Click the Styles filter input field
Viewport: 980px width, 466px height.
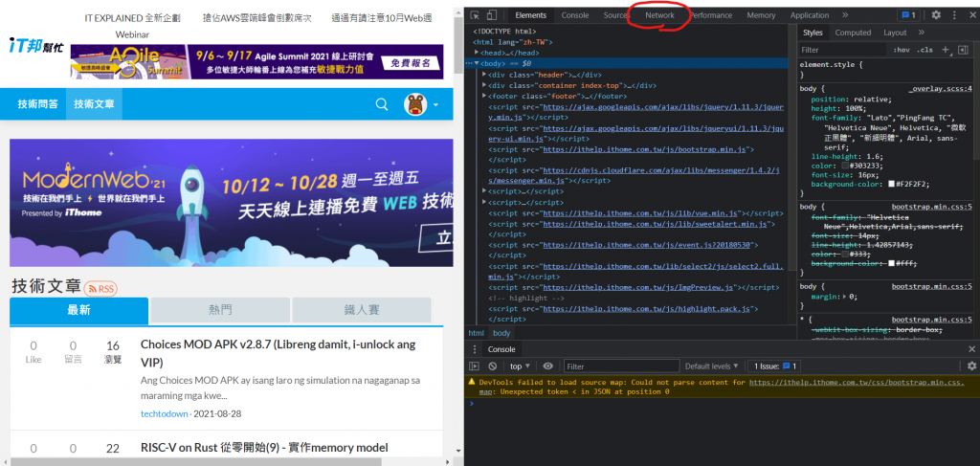842,50
